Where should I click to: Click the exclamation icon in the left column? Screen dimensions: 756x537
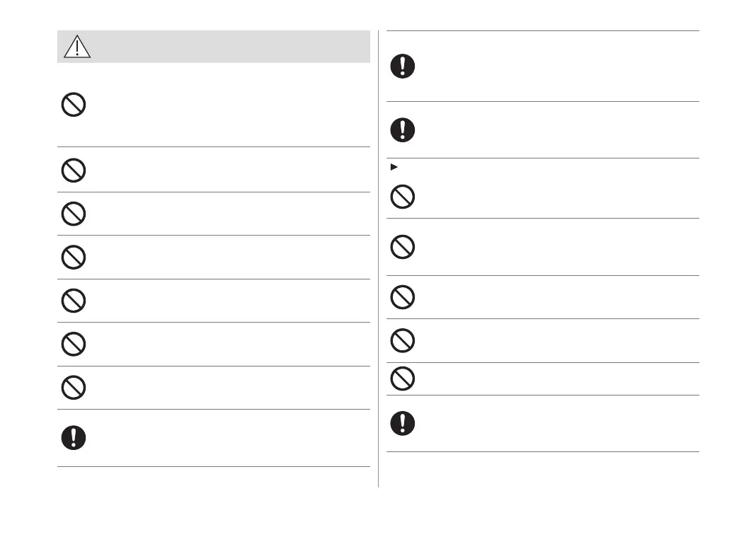[x=74, y=437]
